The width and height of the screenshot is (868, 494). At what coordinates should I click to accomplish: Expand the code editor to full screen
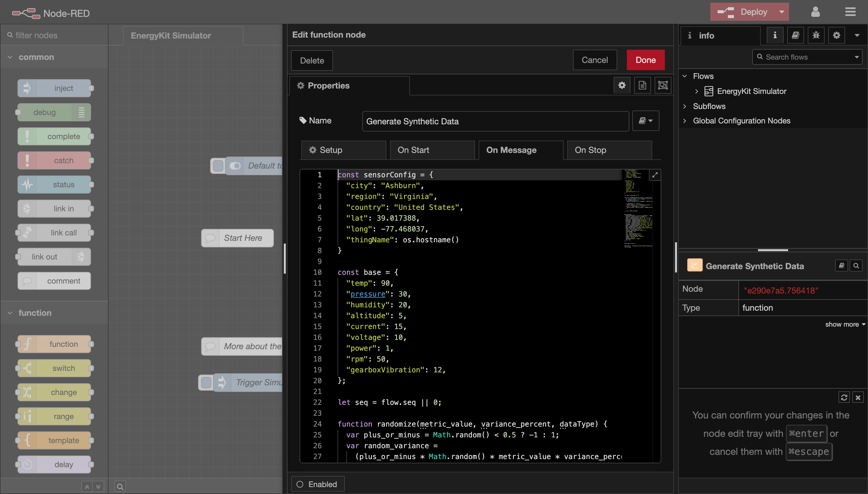(655, 175)
